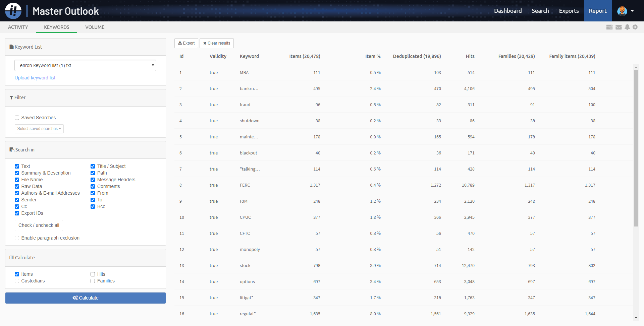Click the Export icon above the results table
This screenshot has height=326, width=644.
(x=180, y=43)
